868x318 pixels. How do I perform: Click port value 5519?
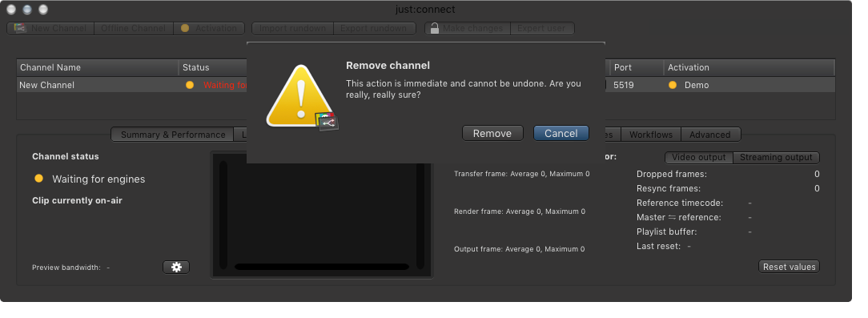(623, 86)
